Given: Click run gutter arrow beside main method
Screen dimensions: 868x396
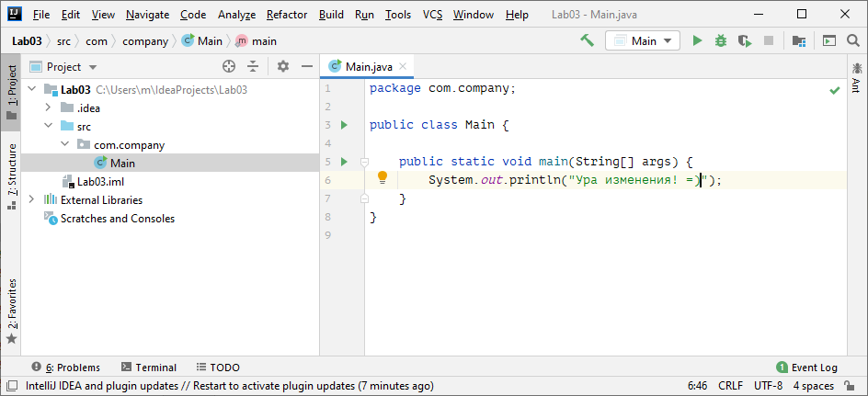Looking at the screenshot, I should 344,162.
